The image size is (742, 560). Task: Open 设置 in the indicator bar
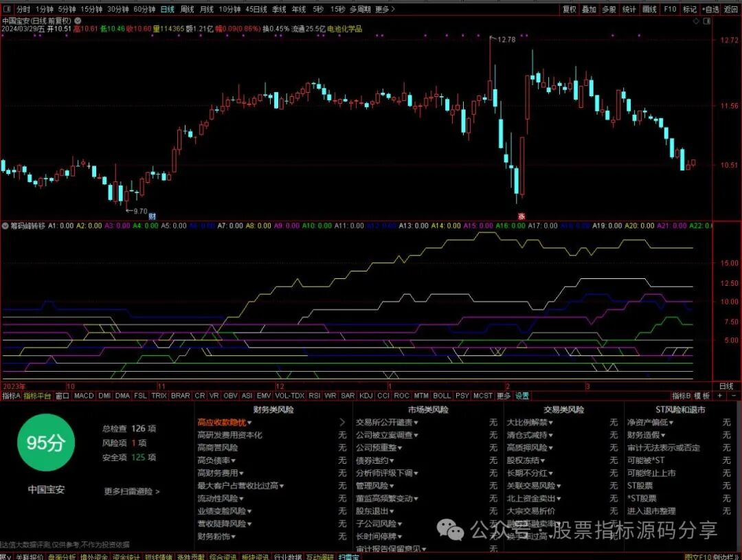coord(522,396)
